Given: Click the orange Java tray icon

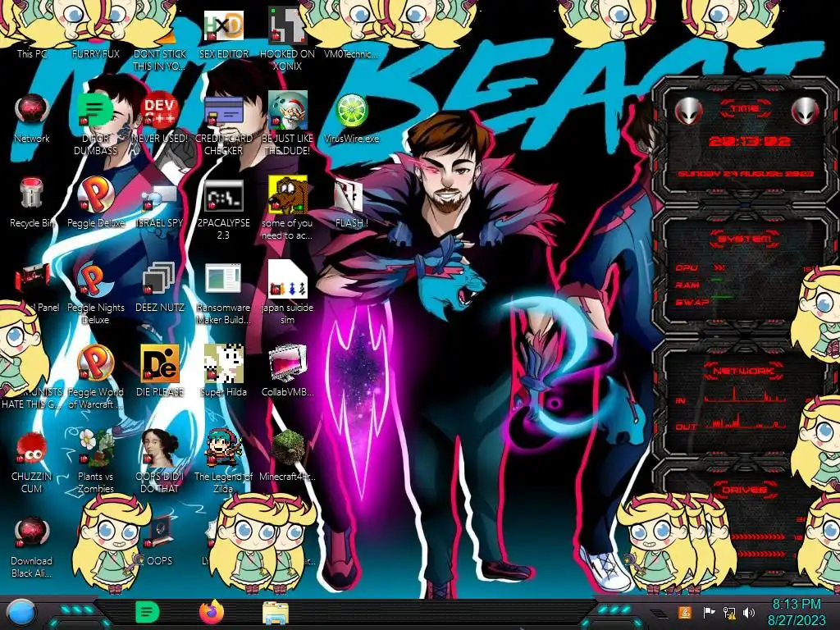Looking at the screenshot, I should click(685, 613).
